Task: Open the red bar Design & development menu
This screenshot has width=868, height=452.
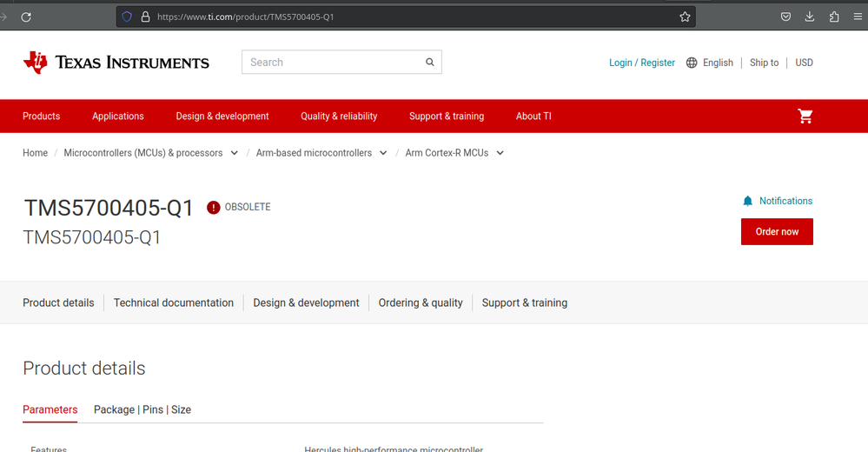Action: coord(222,116)
